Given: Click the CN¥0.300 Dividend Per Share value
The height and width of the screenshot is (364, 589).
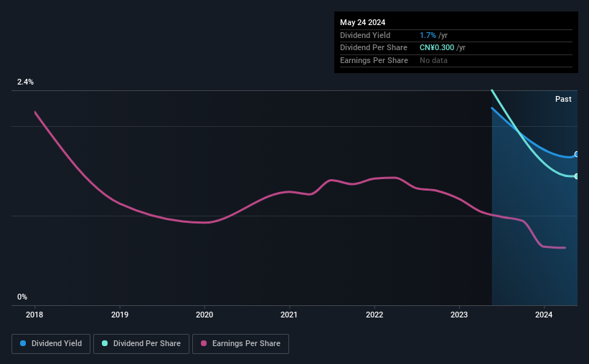Looking at the screenshot, I should [437, 48].
